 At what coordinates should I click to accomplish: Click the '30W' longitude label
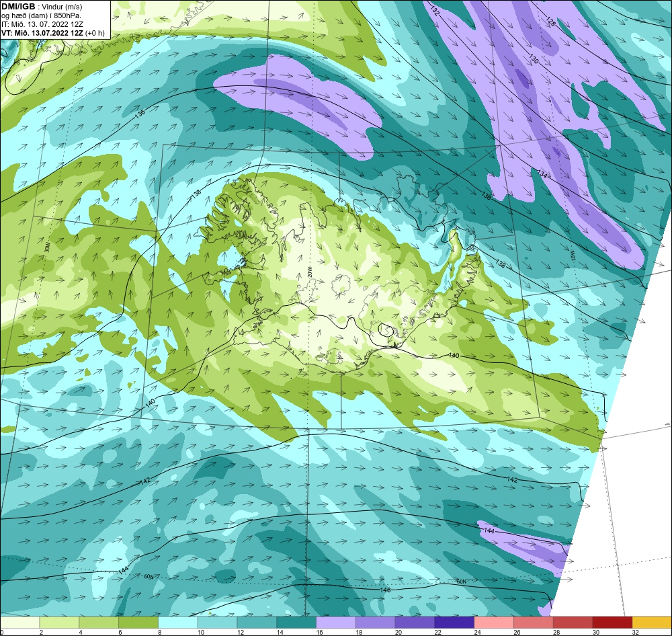pos(46,247)
